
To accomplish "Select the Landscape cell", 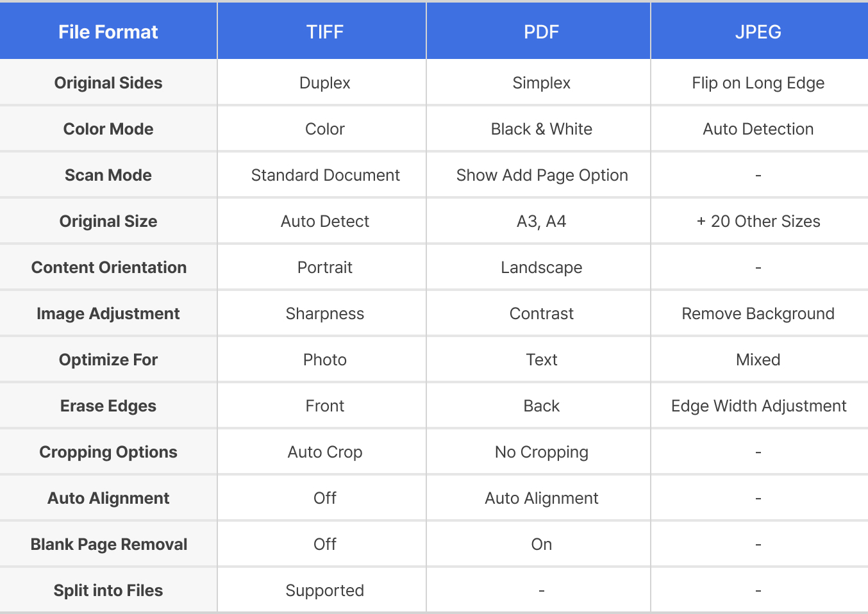I will (542, 267).
